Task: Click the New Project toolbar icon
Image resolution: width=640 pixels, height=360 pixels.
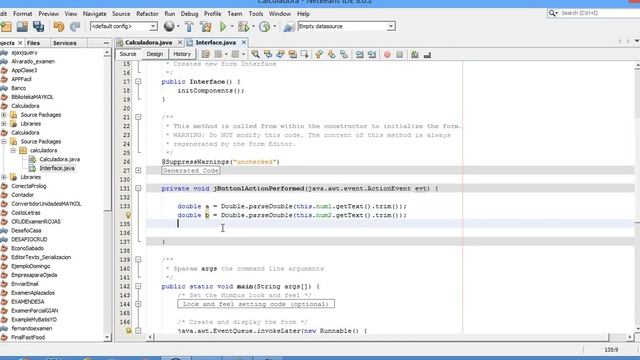Action: pyautogui.click(x=6, y=27)
